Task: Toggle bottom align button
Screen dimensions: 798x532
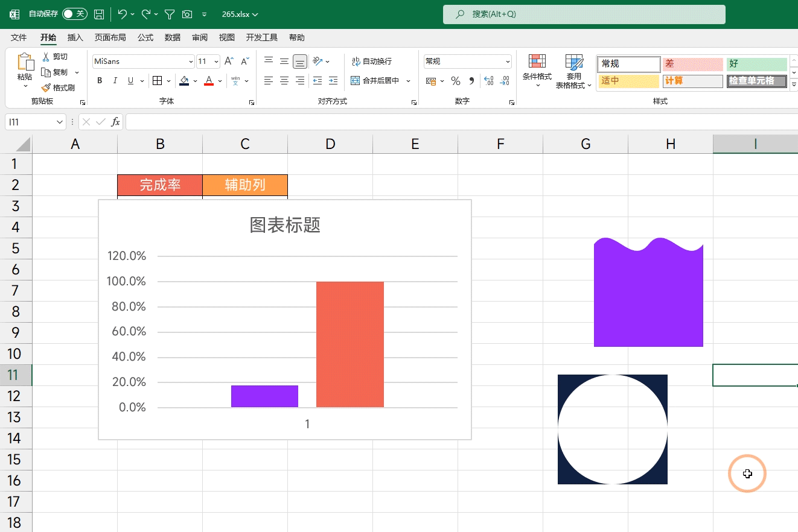Action: (x=300, y=61)
